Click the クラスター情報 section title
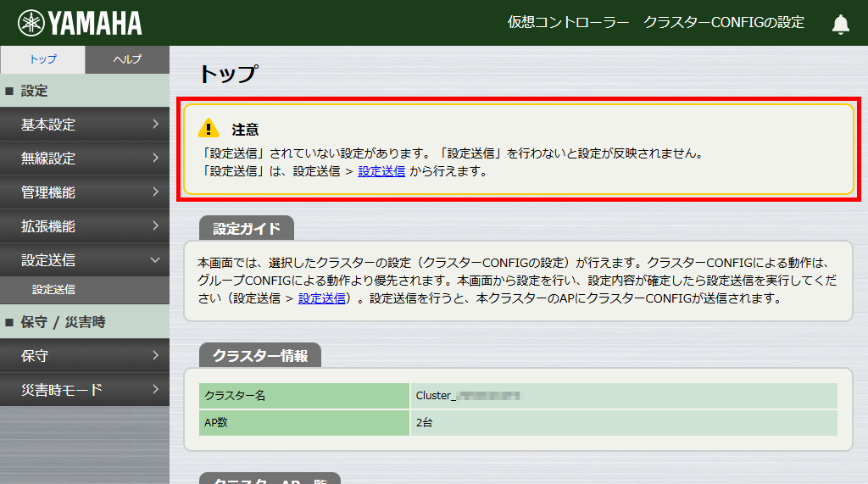The width and height of the screenshot is (868, 484). click(260, 355)
